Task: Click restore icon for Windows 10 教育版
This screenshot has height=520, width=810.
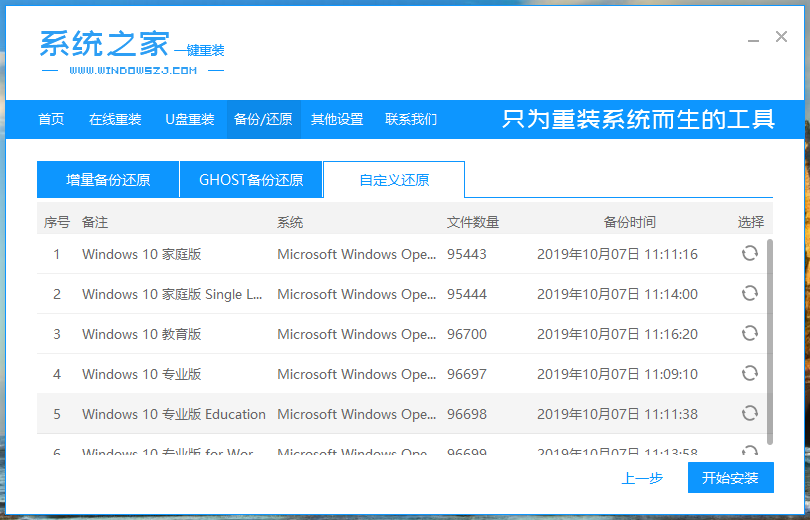Action: 749,334
